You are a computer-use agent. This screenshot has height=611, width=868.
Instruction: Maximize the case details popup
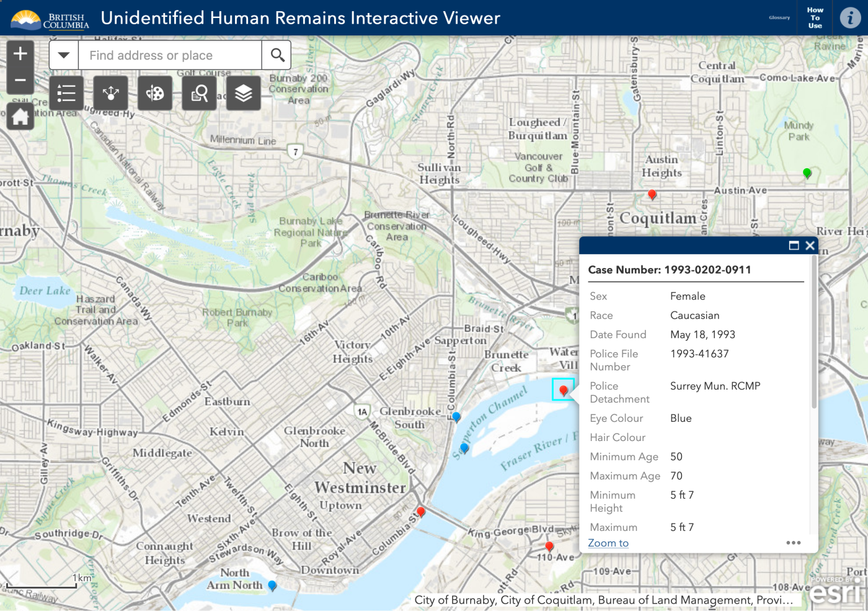(x=794, y=246)
